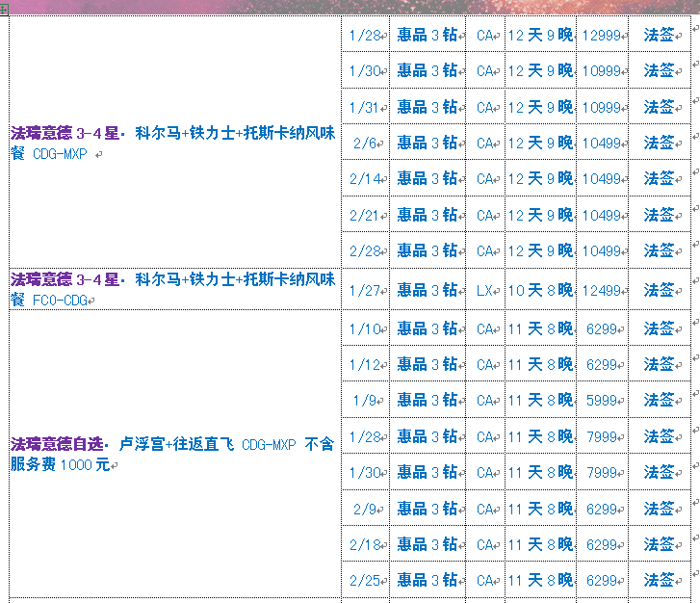Click 12天9晚 in the 2/6 row
700x603 pixels.
pos(540,143)
